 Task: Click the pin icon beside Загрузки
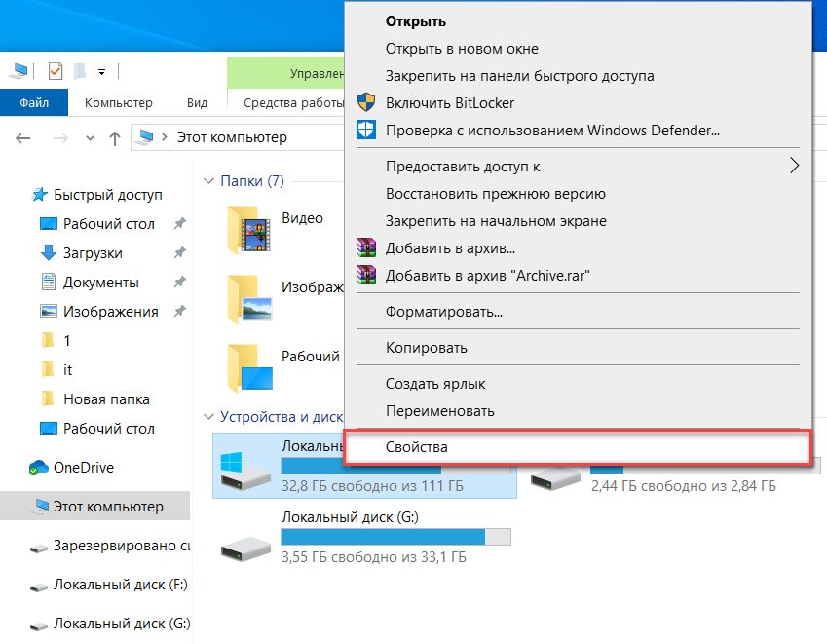180,252
